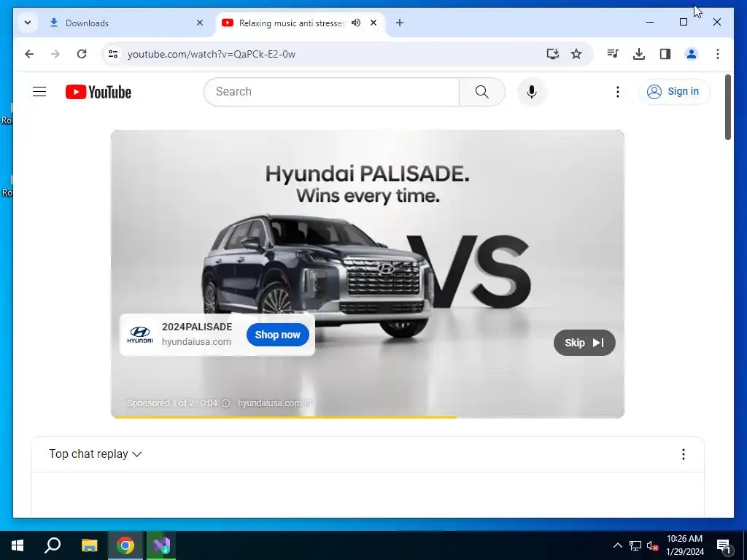747x560 pixels.
Task: Click the Sign in button
Action: [674, 91]
